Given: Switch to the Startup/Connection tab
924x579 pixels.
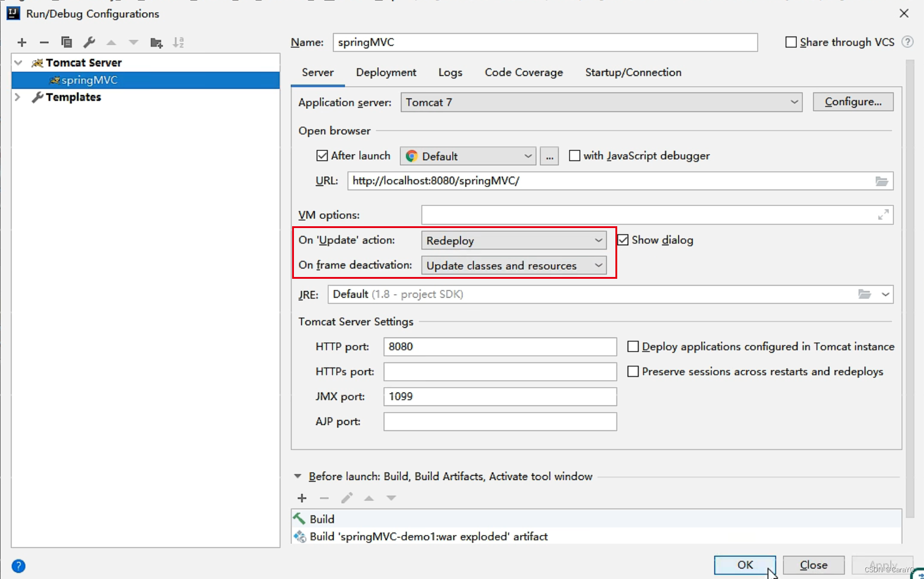Looking at the screenshot, I should 633,72.
